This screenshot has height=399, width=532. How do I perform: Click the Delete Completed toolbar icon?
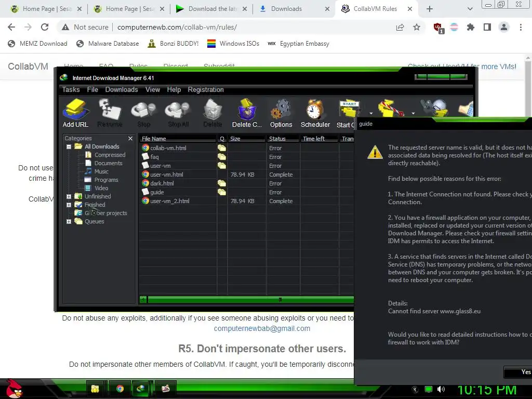click(247, 113)
